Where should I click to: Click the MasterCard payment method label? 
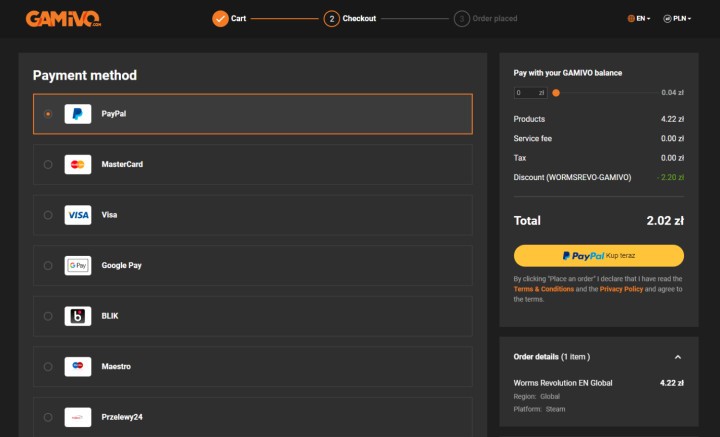[x=122, y=164]
